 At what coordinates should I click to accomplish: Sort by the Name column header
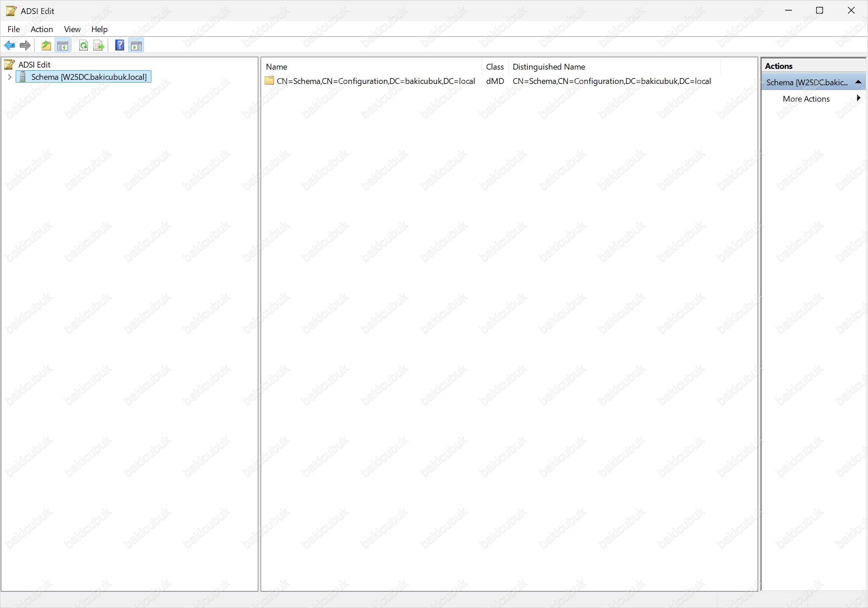point(372,67)
